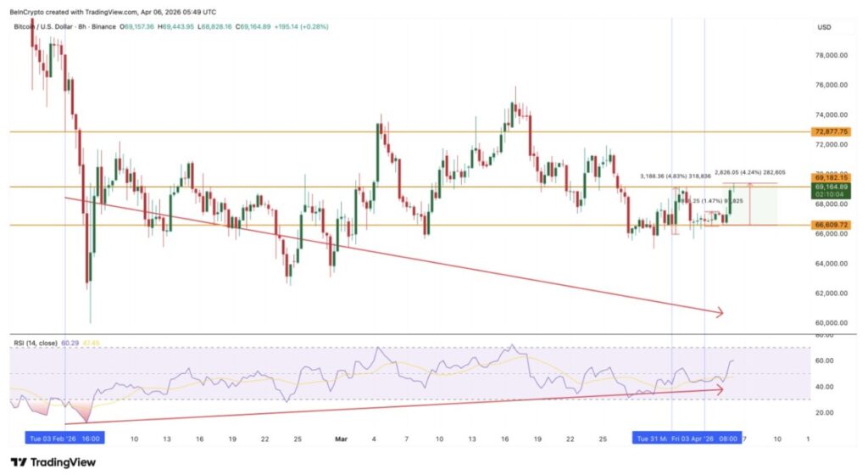Open the RSI (14, close) indicator label
This screenshot has height=475, width=868.
click(x=35, y=343)
